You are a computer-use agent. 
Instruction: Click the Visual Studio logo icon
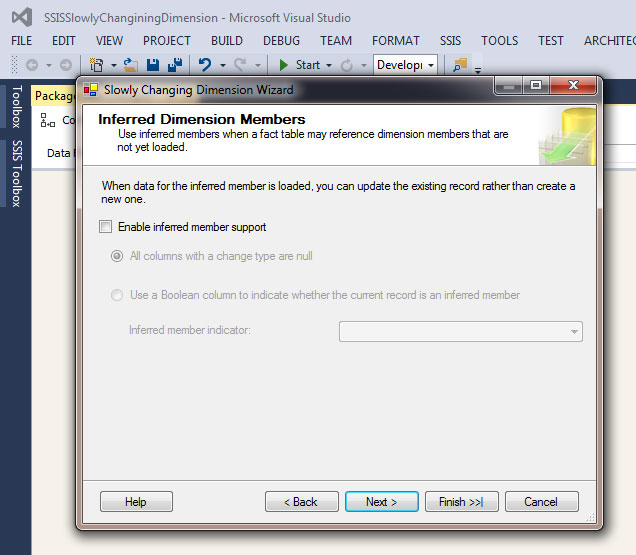pos(21,17)
